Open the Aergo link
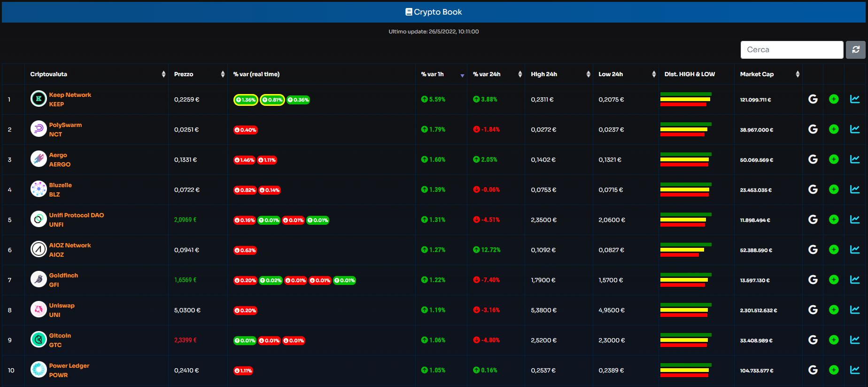The width and height of the screenshot is (868, 387). click(x=58, y=155)
